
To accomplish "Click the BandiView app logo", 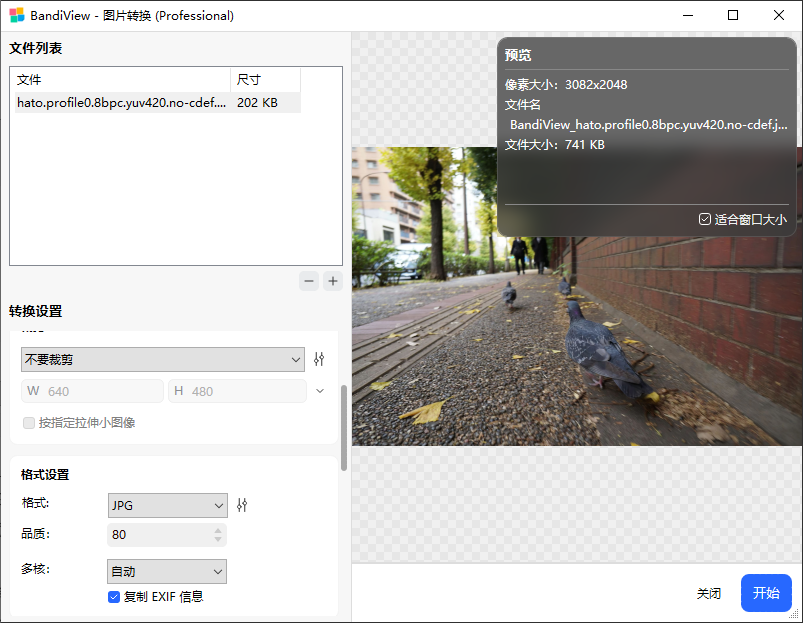I will coord(17,15).
